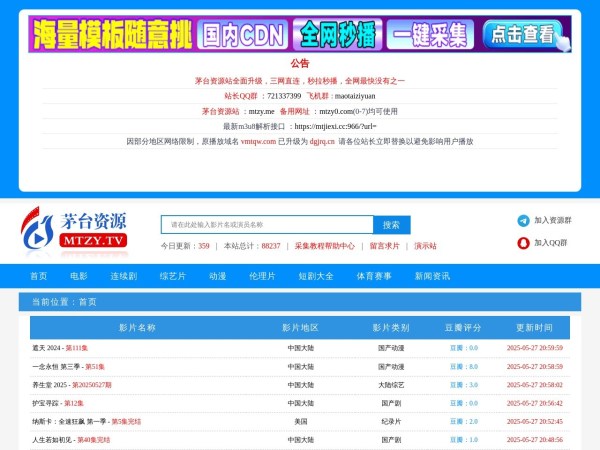Switch to the 短剧大全 section
The image size is (600, 450).
click(x=315, y=276)
